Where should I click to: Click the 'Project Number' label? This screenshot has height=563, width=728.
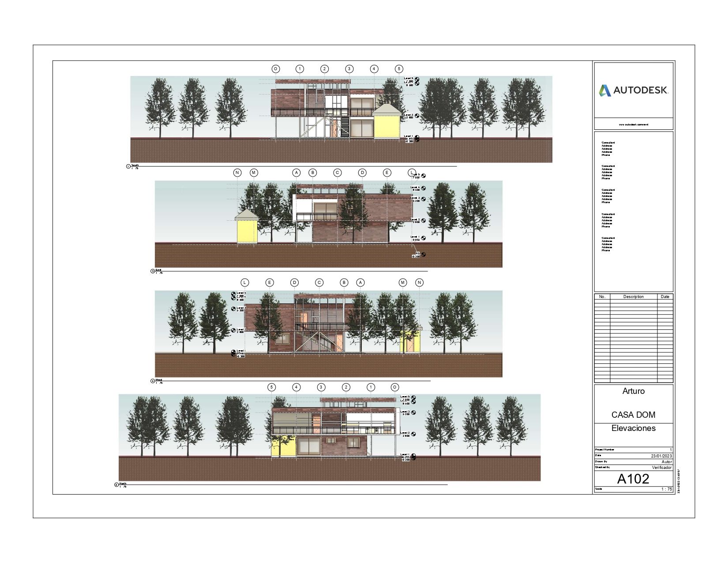pos(604,450)
